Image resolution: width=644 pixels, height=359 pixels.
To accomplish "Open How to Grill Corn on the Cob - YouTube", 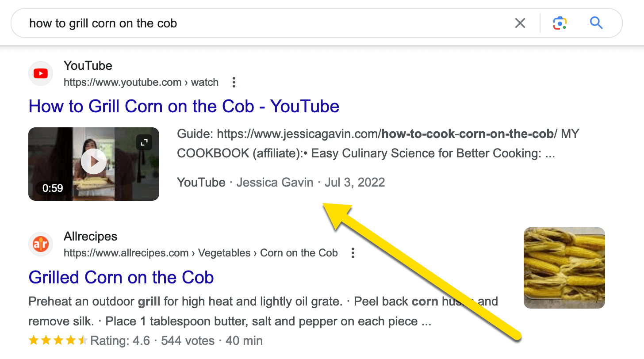I will pos(184,107).
